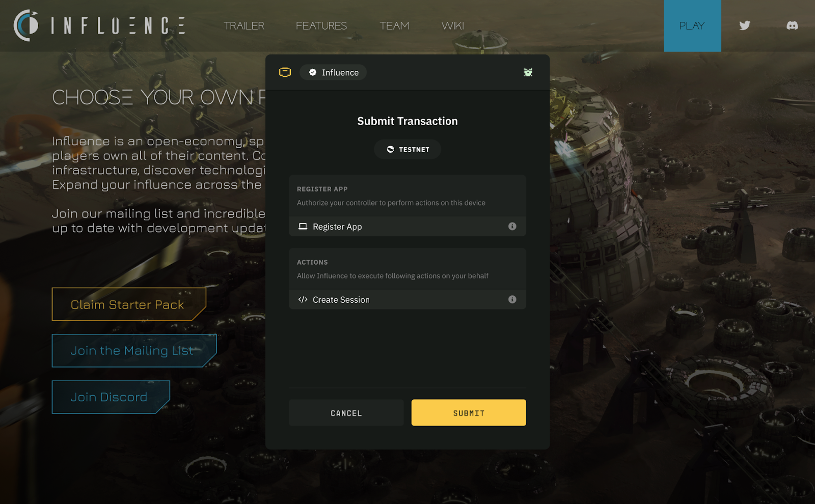815x504 pixels.
Task: Open the Twitter icon link
Action: (745, 25)
